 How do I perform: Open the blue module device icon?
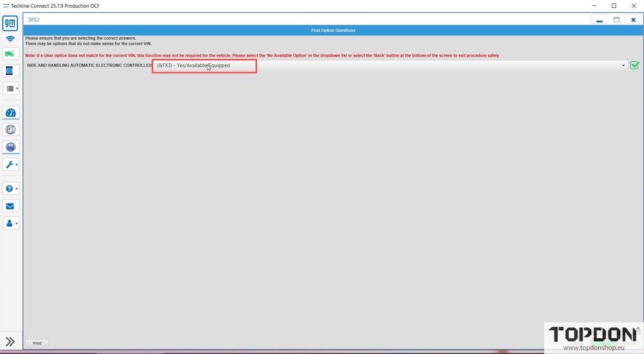[10, 71]
